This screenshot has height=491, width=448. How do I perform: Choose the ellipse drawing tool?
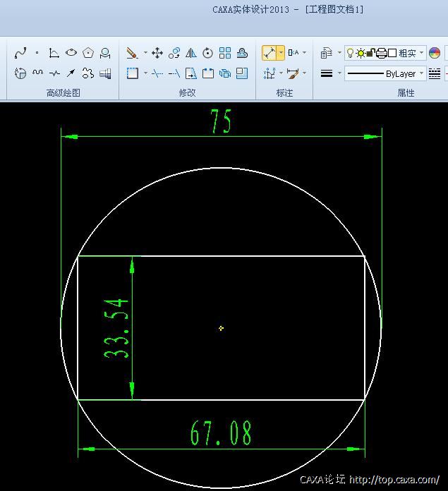pos(71,53)
